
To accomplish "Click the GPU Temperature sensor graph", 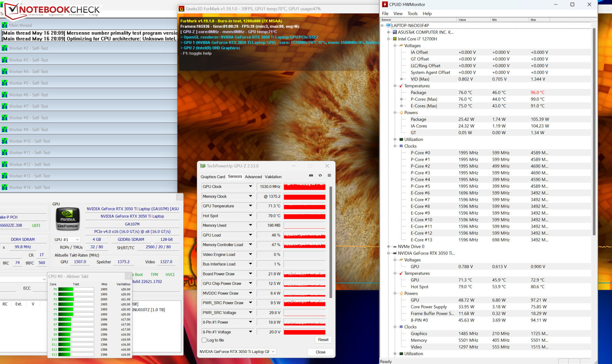I will (x=304, y=206).
